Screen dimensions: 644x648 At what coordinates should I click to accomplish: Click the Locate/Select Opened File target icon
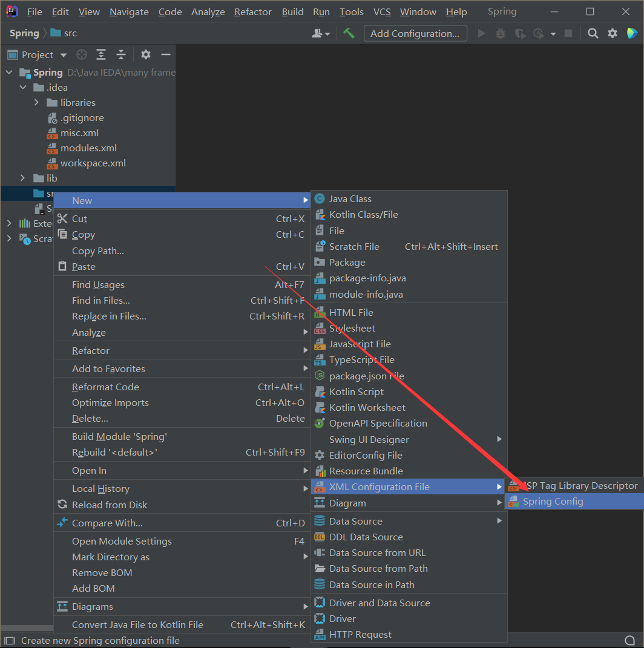click(82, 54)
